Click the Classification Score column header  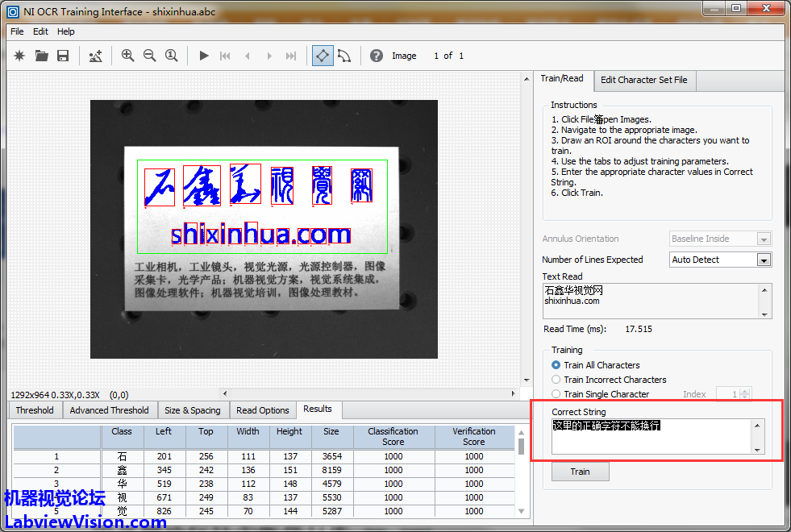click(393, 436)
